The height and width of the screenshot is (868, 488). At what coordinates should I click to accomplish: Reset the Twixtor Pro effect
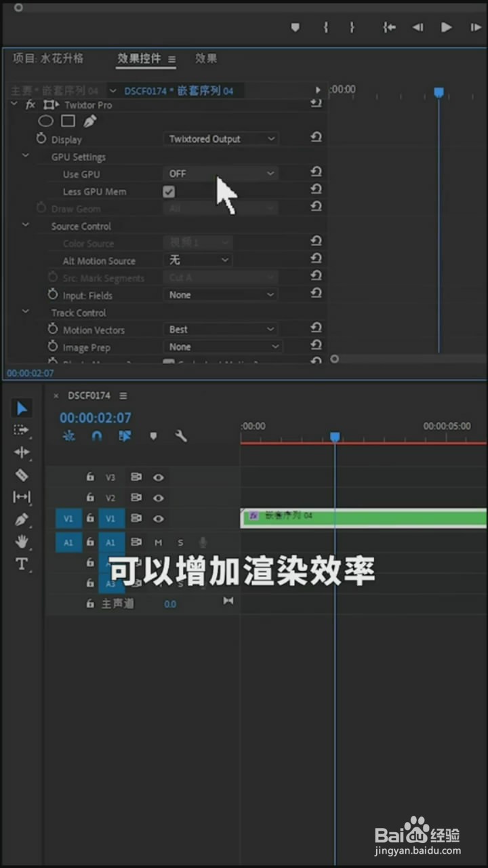[x=316, y=103]
